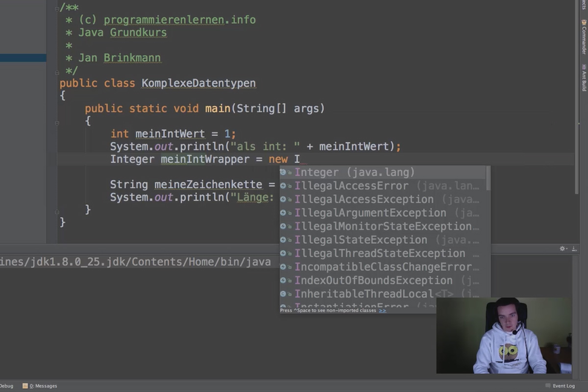The width and height of the screenshot is (588, 392).
Task: Click the Messages tab icon
Action: pyautogui.click(x=25, y=386)
